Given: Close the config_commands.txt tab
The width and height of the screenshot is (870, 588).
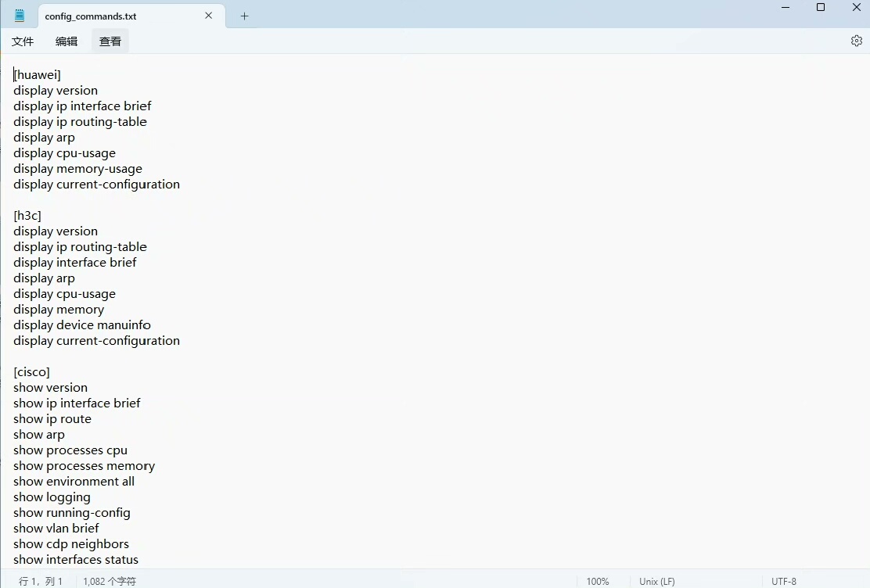Looking at the screenshot, I should [209, 16].
